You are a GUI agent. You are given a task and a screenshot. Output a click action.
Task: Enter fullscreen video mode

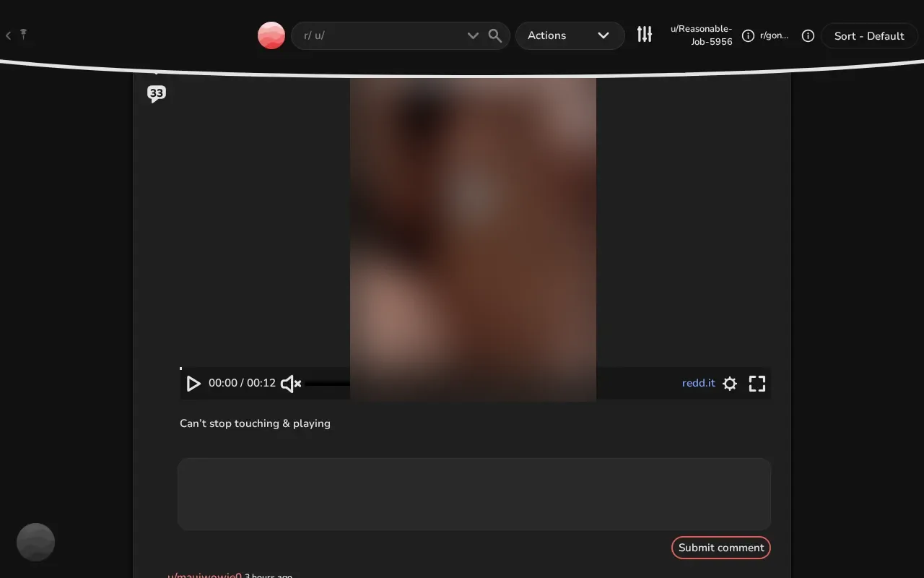coord(757,384)
